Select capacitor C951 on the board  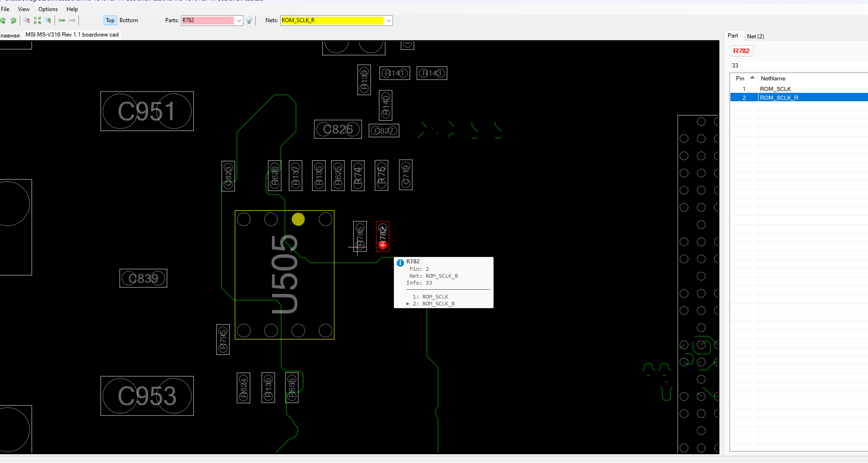click(147, 111)
